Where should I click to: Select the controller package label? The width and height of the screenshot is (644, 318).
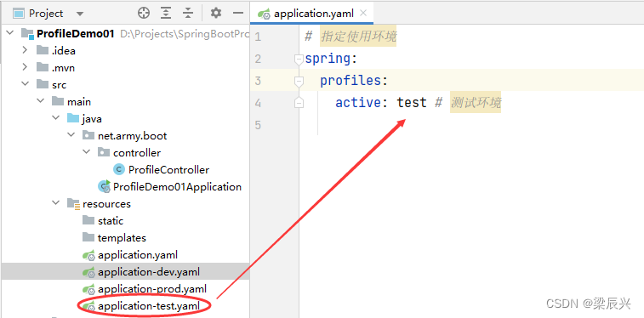click(137, 153)
